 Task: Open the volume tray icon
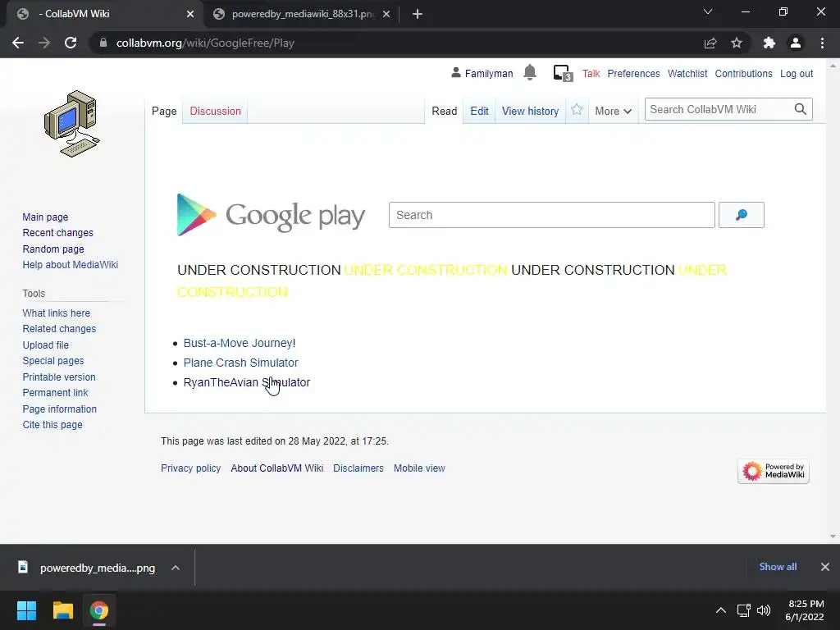coord(764,610)
